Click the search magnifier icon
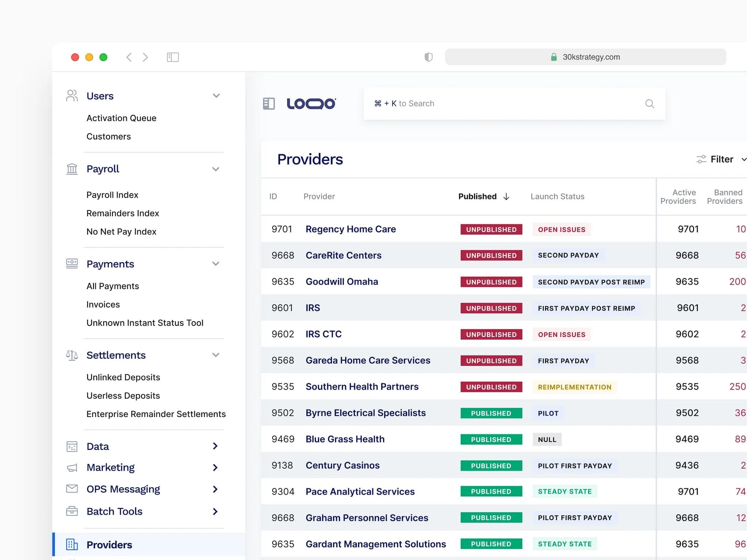747x560 pixels. [x=649, y=104]
